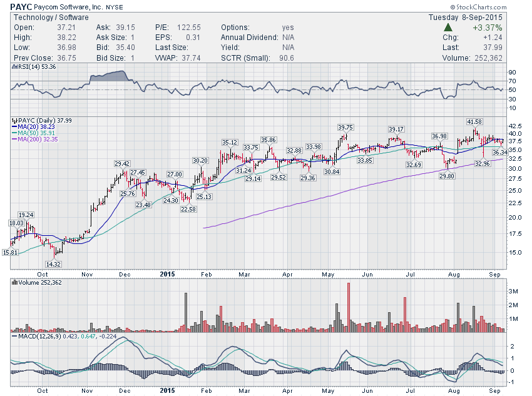Click the 19.24 price label
Image resolution: width=532 pixels, height=396 pixels.
(26, 215)
